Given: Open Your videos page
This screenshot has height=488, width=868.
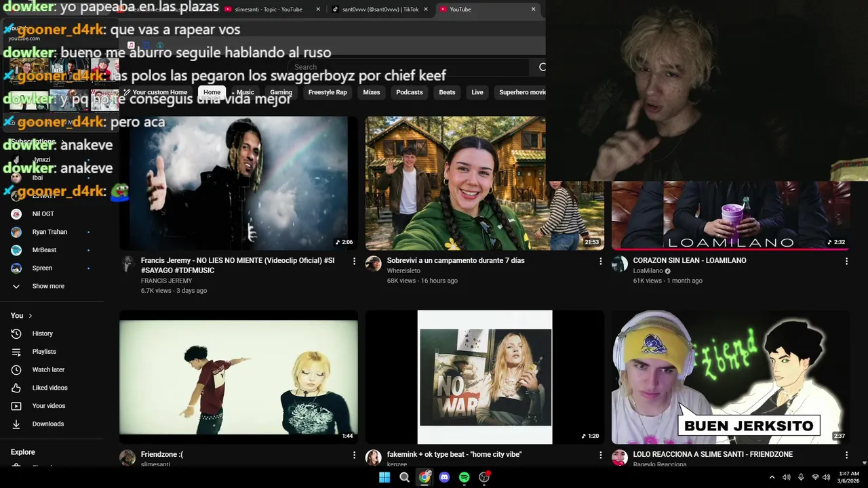Looking at the screenshot, I should pyautogui.click(x=49, y=406).
